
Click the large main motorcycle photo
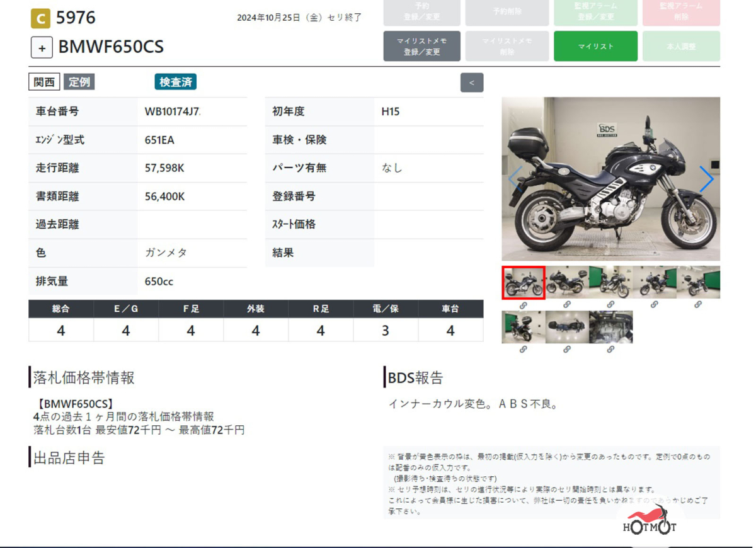click(610, 179)
